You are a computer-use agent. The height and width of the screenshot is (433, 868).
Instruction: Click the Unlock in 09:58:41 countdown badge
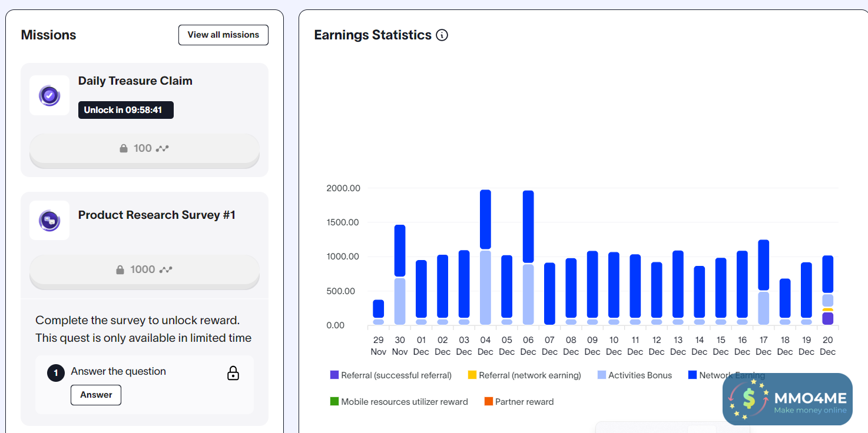click(126, 110)
